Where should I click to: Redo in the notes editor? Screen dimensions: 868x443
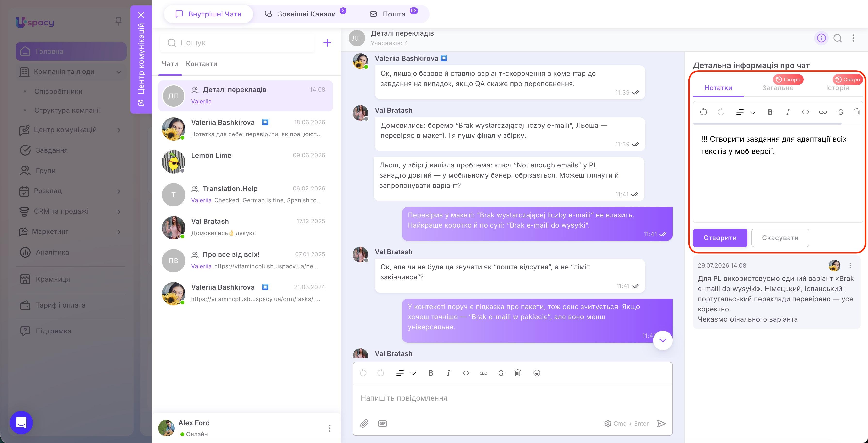tap(721, 112)
